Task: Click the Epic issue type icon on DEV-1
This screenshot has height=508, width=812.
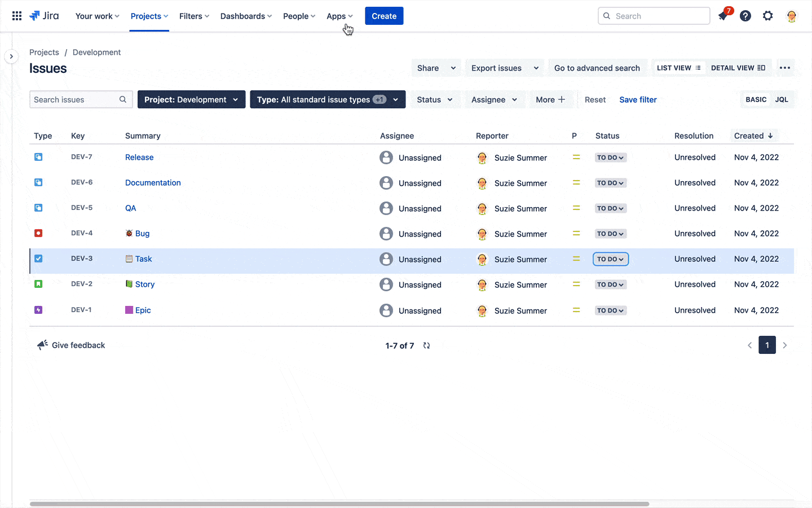Action: pyautogui.click(x=38, y=310)
